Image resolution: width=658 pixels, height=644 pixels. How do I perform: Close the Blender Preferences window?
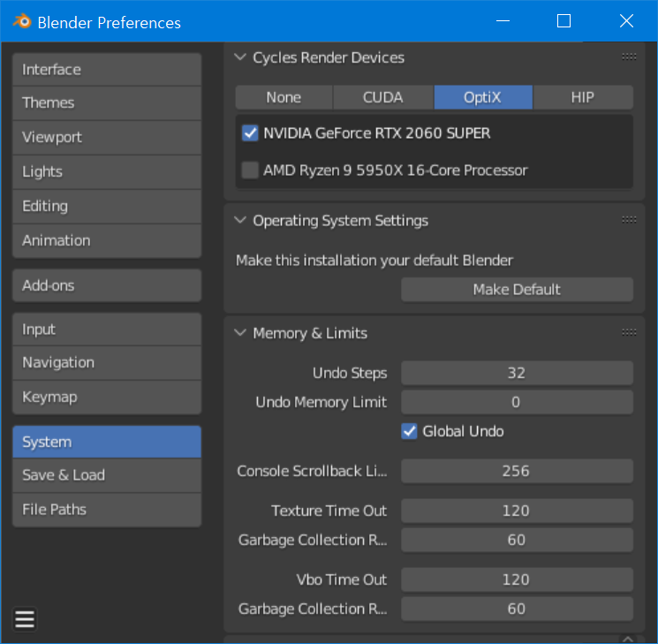pyautogui.click(x=626, y=21)
